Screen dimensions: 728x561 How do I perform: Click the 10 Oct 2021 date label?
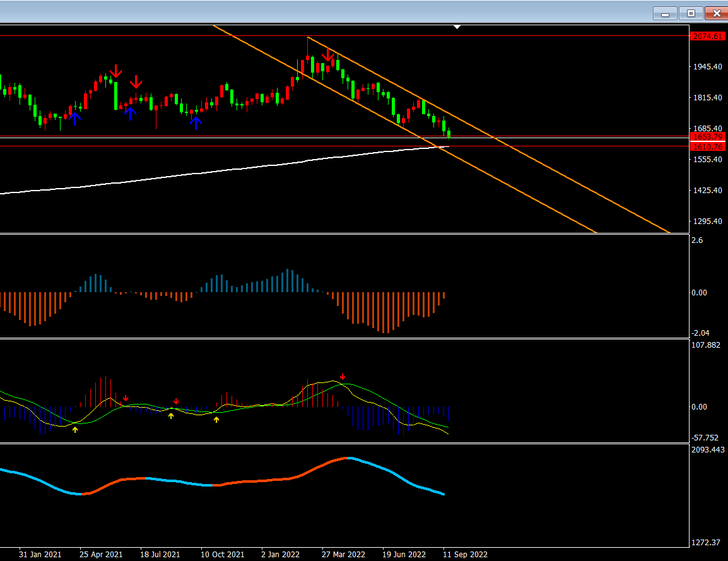pos(222,555)
